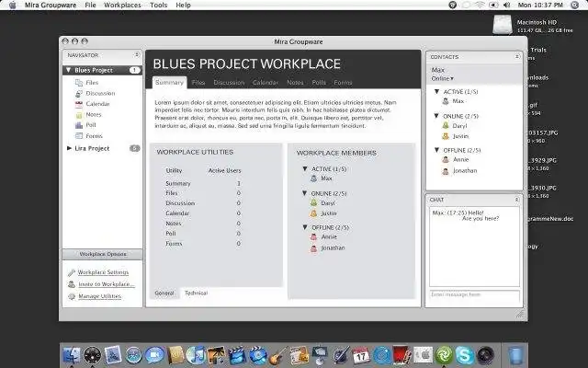This screenshot has width=588, height=368.
Task: Click the Workplace Options header button
Action: point(102,254)
